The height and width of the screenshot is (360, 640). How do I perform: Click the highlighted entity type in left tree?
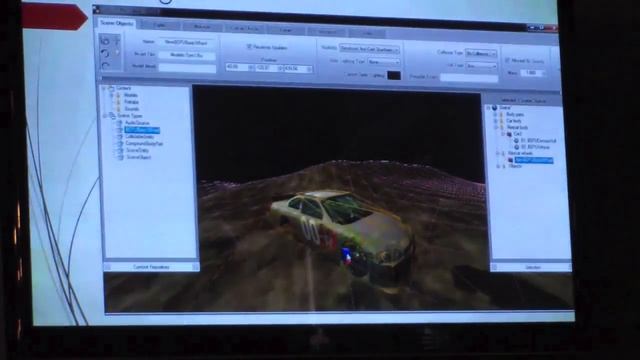click(x=142, y=130)
